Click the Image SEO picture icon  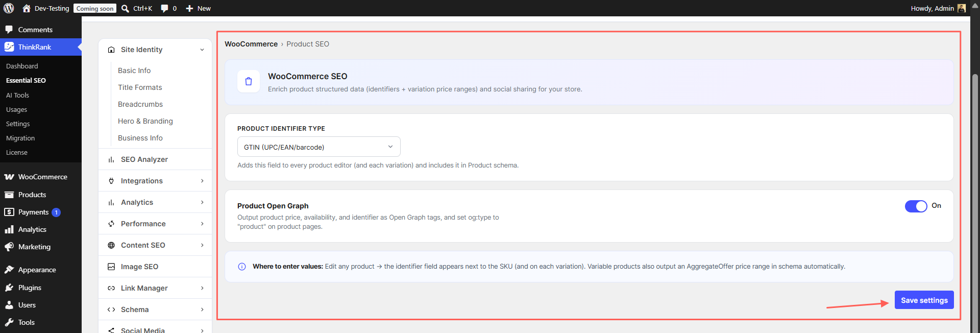click(x=111, y=267)
